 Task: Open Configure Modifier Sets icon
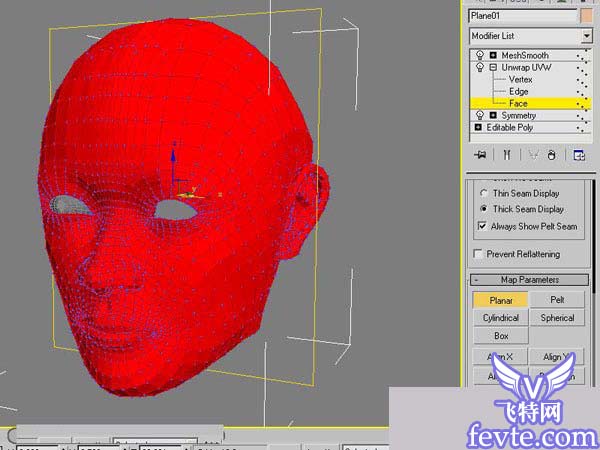click(578, 155)
